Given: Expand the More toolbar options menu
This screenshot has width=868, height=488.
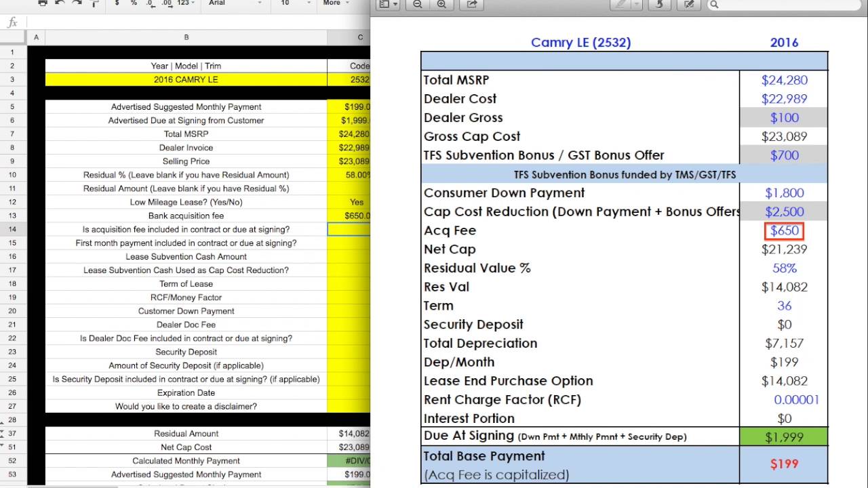Looking at the screenshot, I should pyautogui.click(x=335, y=3).
